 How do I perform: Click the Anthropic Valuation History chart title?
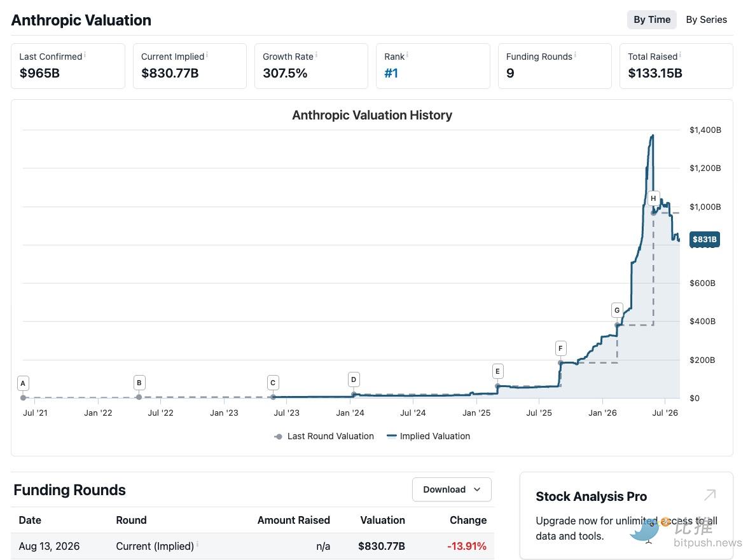372,115
